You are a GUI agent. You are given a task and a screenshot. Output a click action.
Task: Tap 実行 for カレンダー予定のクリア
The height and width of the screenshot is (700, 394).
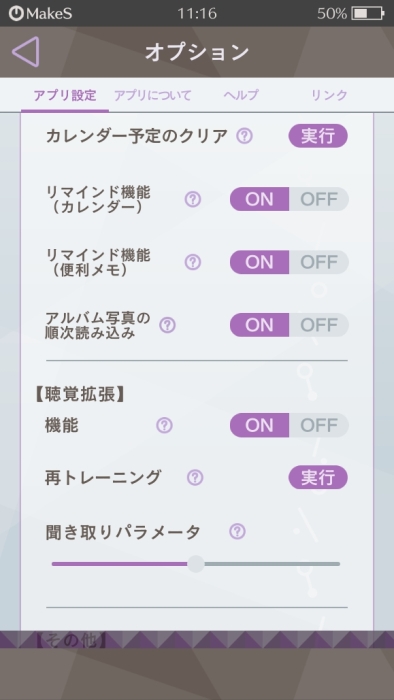click(x=318, y=136)
